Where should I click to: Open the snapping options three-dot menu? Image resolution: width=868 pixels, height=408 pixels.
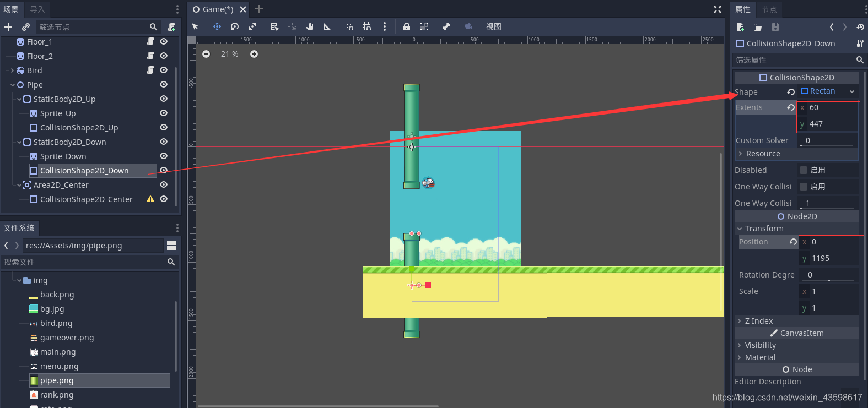385,26
